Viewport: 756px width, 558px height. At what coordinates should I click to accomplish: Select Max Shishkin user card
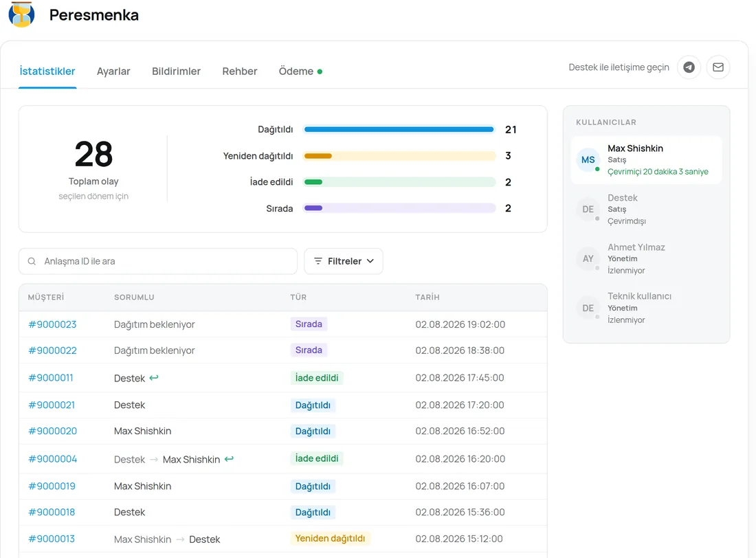click(x=646, y=159)
